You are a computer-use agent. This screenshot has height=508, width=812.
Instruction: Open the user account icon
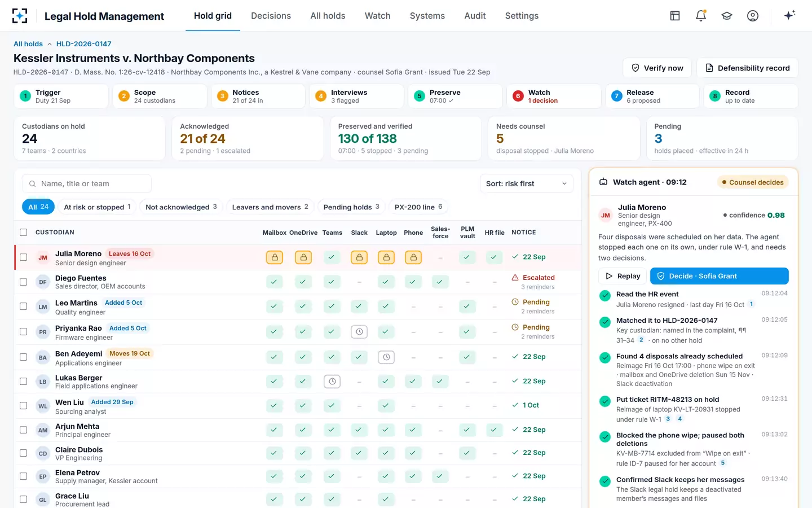click(753, 16)
